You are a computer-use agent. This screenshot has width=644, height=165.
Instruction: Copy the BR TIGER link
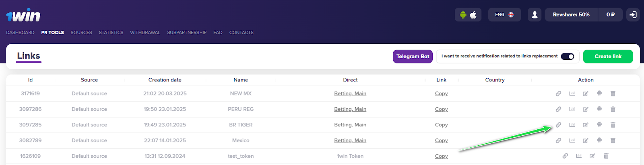coord(441,125)
